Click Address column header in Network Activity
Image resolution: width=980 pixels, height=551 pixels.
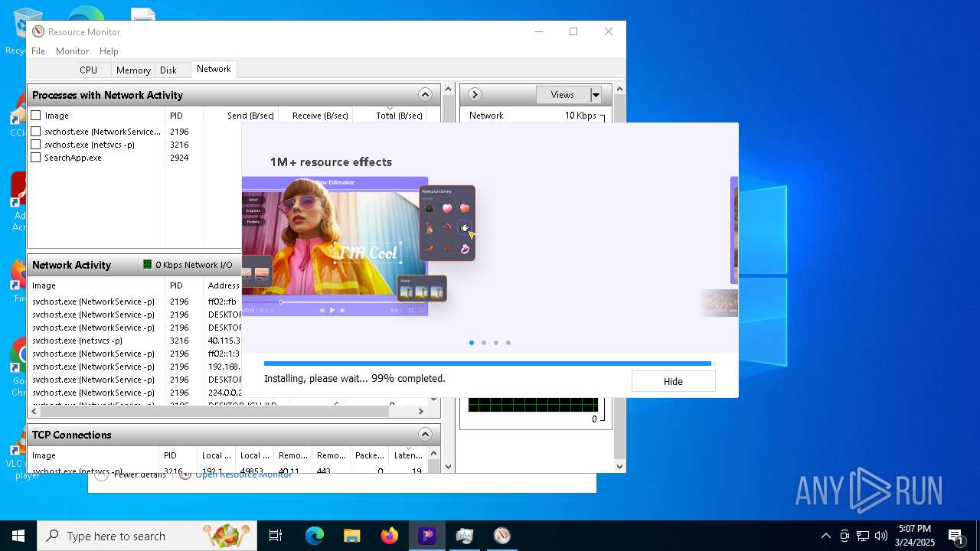[x=224, y=285]
